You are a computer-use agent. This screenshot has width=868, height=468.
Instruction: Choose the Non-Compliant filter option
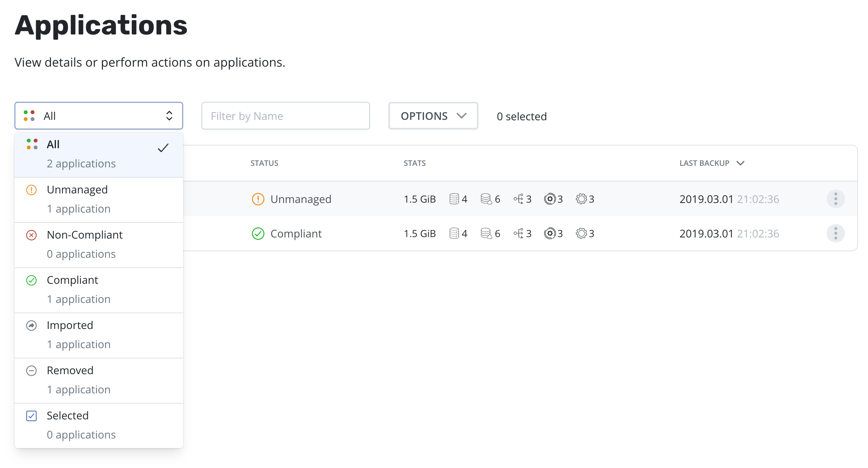tap(99, 245)
